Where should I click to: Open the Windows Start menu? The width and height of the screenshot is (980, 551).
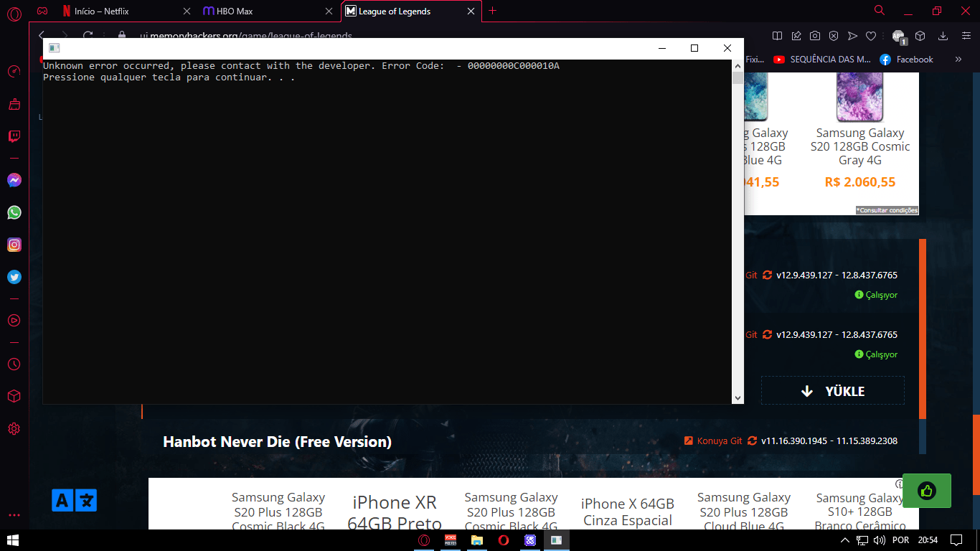coord(13,540)
